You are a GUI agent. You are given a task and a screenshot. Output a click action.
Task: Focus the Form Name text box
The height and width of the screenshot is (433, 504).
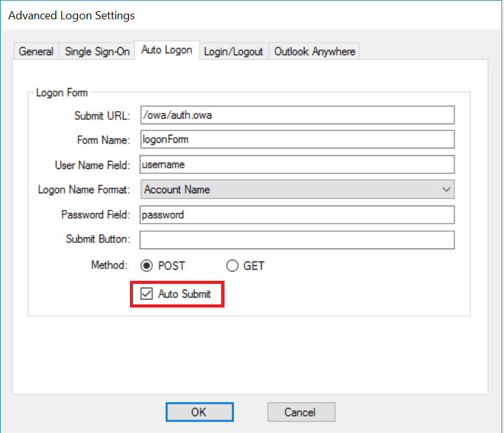pos(297,140)
